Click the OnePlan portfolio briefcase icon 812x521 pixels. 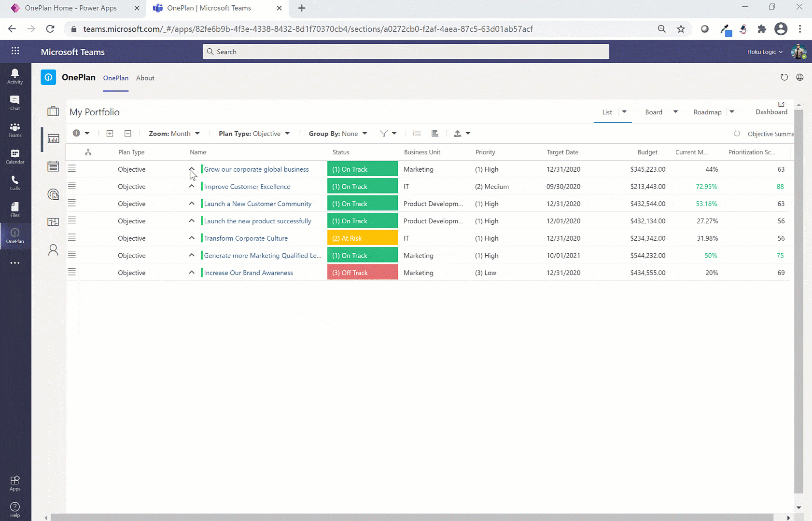(53, 111)
